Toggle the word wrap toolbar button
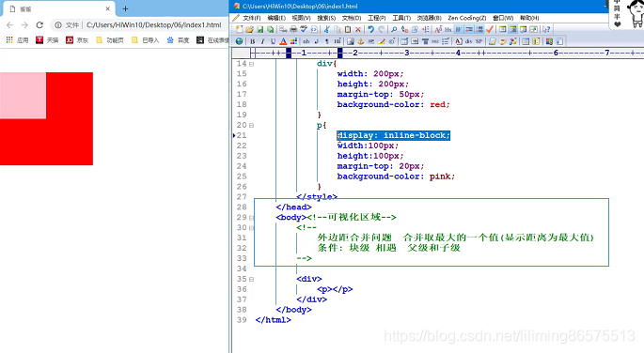This screenshot has height=353, width=644. [x=459, y=29]
